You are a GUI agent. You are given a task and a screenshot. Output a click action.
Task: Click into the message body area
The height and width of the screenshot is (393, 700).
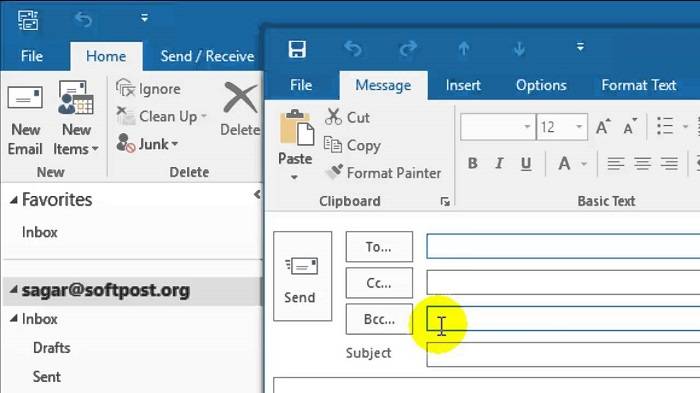click(x=487, y=385)
